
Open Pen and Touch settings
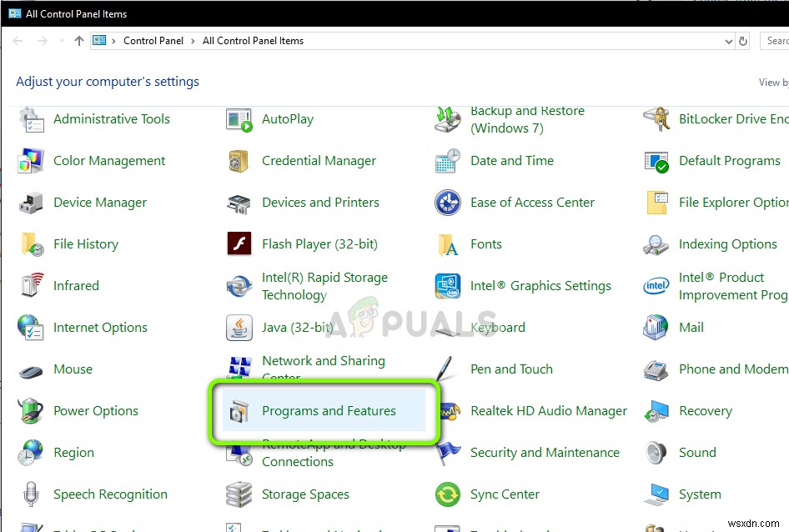(x=511, y=369)
